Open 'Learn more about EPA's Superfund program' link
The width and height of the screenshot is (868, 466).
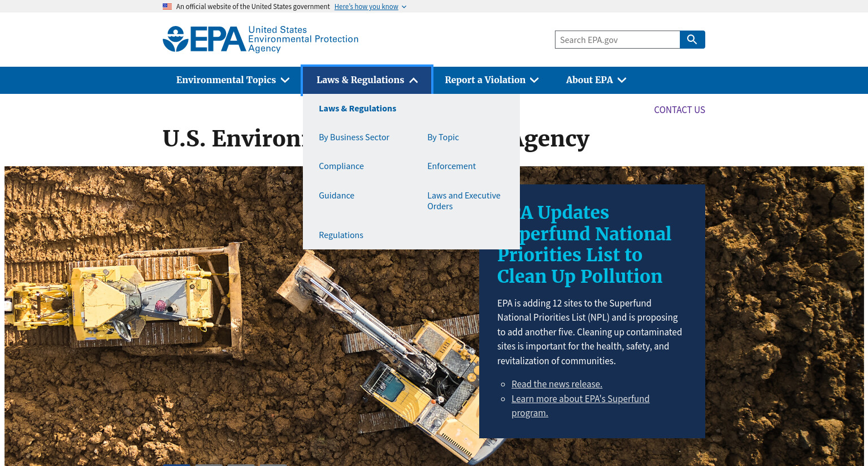click(580, 405)
